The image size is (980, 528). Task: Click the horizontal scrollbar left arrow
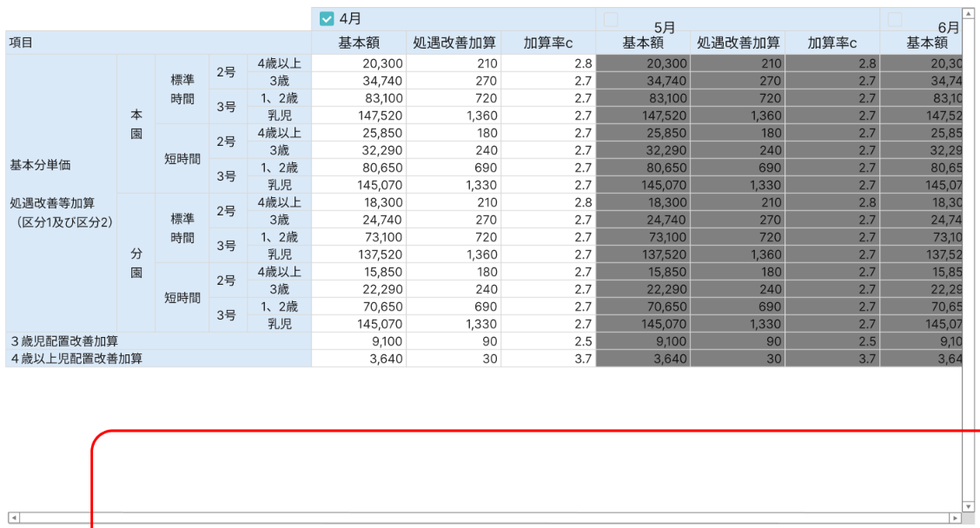click(x=11, y=518)
